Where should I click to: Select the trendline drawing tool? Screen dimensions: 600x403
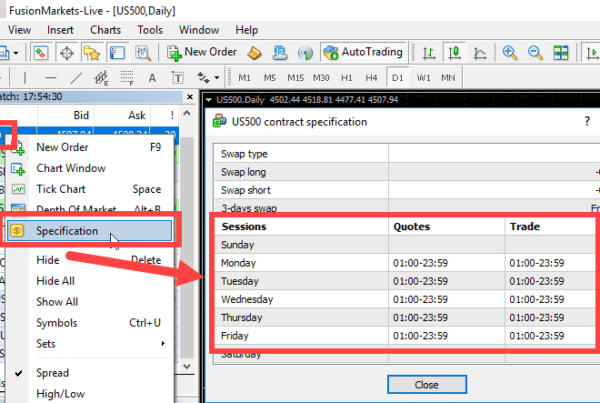pos(76,78)
